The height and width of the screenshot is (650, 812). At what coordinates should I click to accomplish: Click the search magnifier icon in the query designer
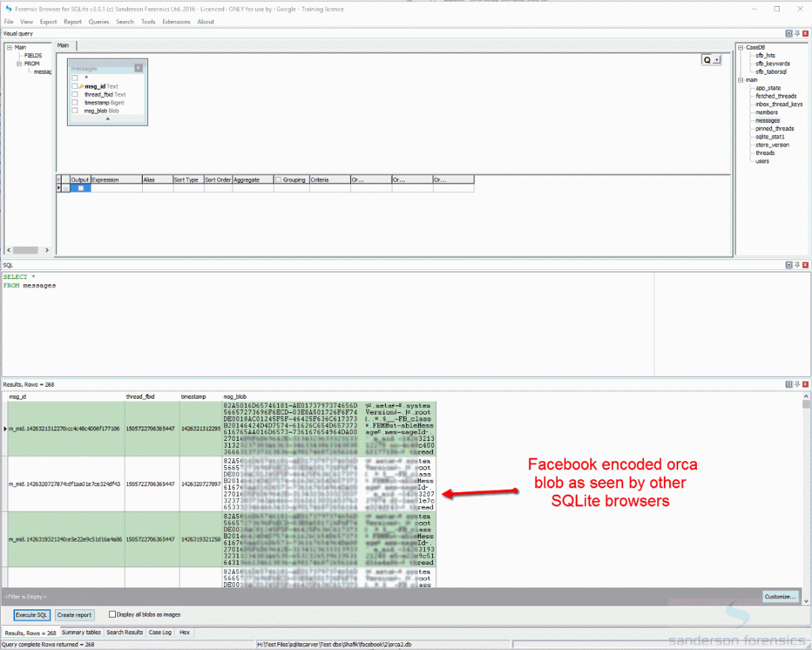(x=707, y=59)
